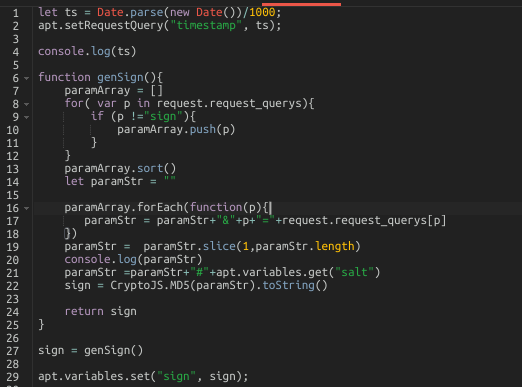Screen dimensions: 522x387
Task: Click line number 13 in the gutter
Action: tap(12, 169)
